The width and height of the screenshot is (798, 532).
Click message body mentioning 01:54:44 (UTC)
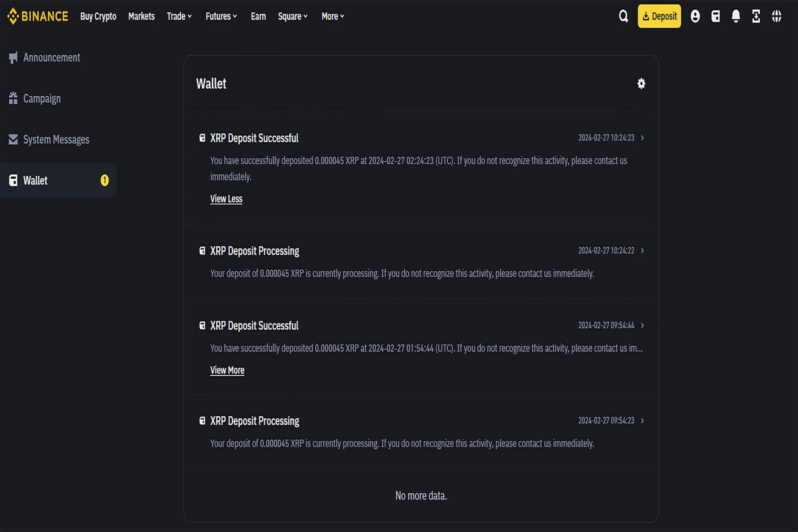[426, 348]
